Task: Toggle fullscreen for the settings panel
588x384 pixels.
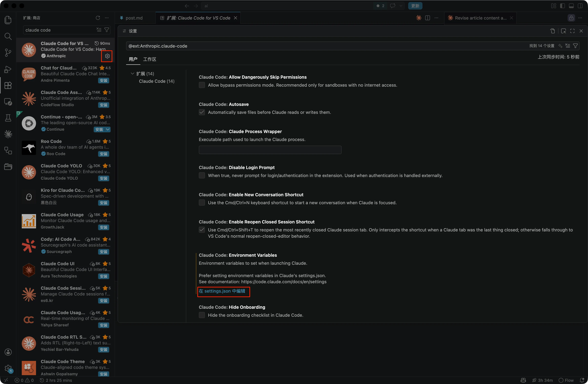Action: (x=572, y=31)
